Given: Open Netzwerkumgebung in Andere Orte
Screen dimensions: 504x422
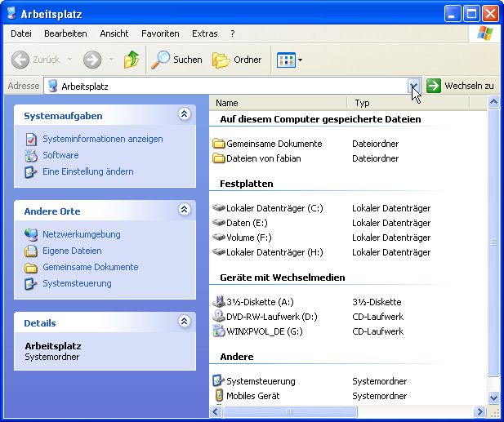Looking at the screenshot, I should (82, 234).
